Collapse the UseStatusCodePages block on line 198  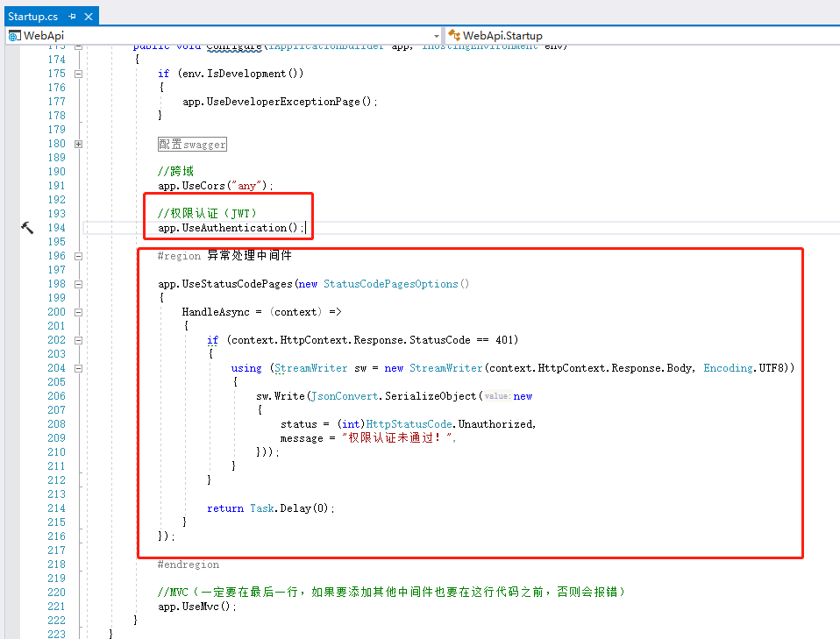pyautogui.click(x=78, y=284)
